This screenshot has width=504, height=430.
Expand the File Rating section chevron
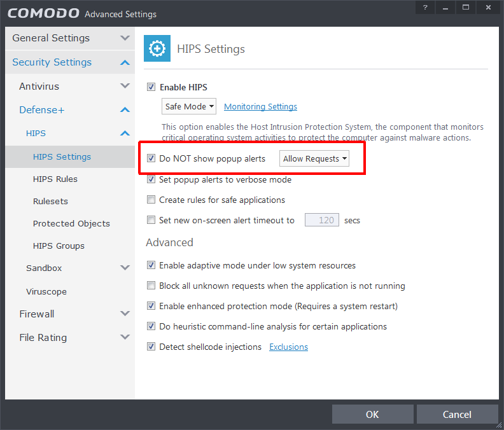click(125, 337)
